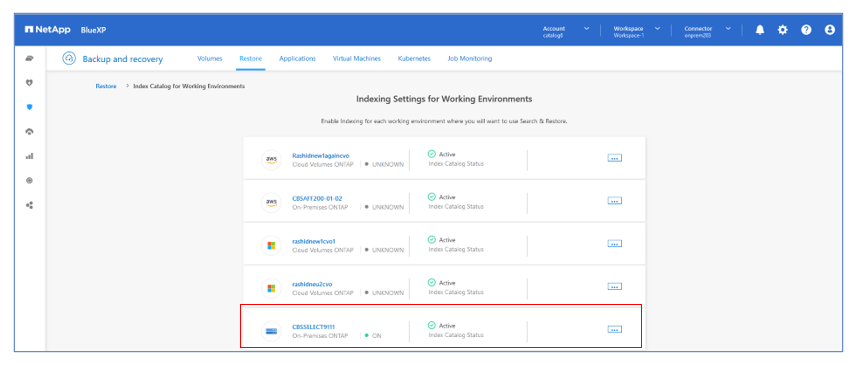Viewport: 862px width, 366px height.
Task: Open the notifications bell
Action: pyautogui.click(x=760, y=30)
